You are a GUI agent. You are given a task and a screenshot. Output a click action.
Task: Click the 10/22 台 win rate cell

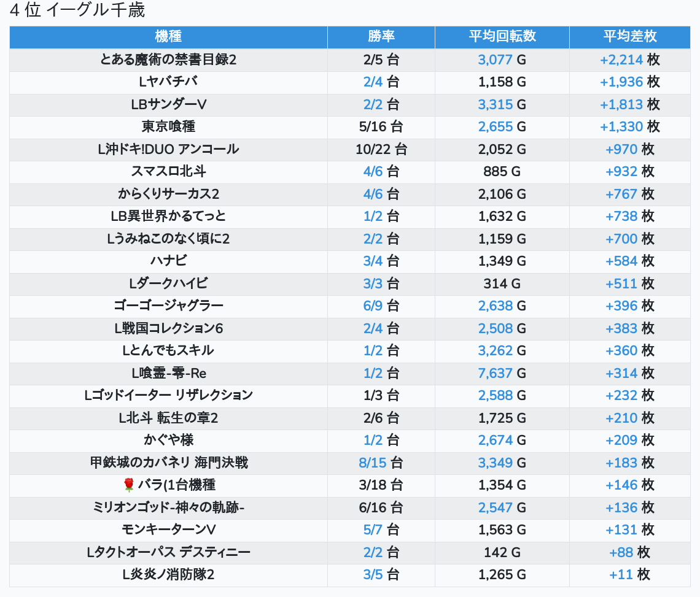tap(381, 150)
